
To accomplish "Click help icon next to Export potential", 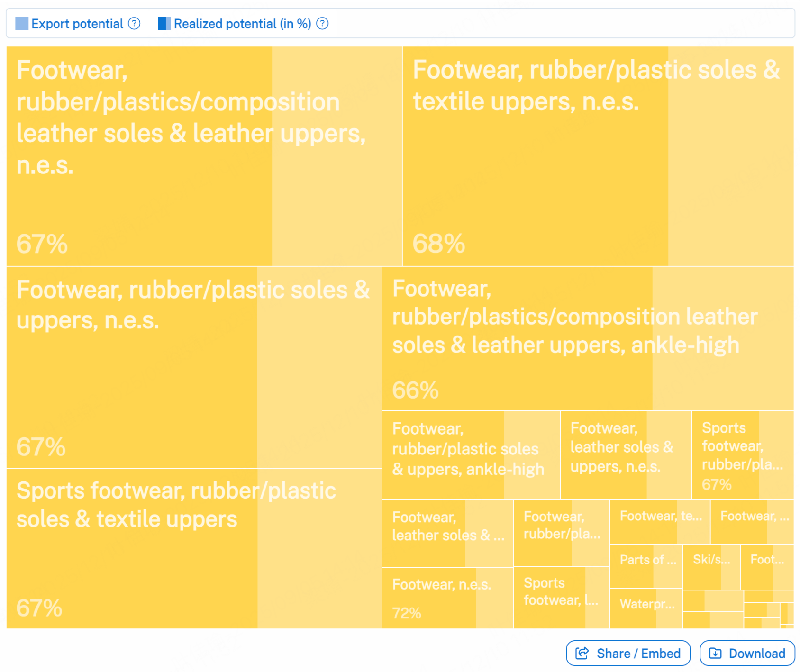I will point(135,24).
